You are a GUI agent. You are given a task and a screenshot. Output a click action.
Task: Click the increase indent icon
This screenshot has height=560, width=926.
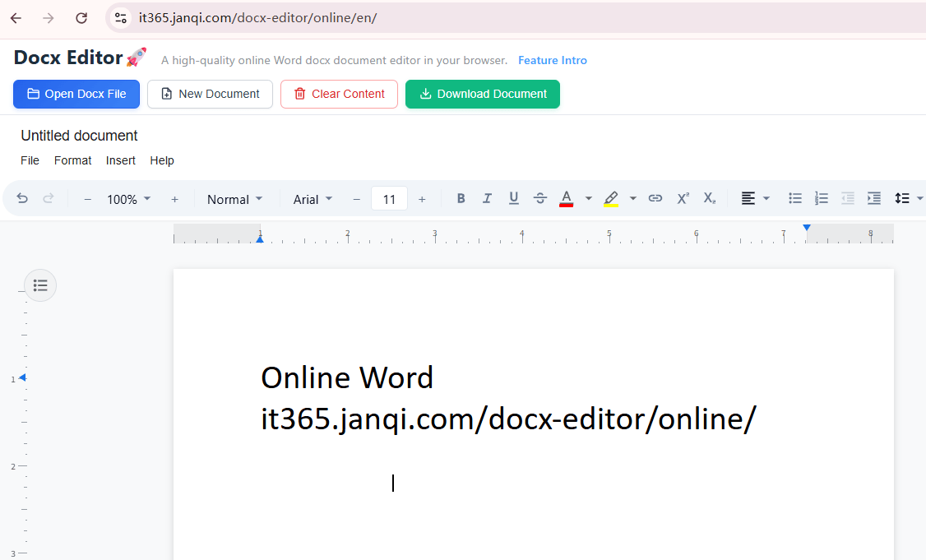pos(874,198)
